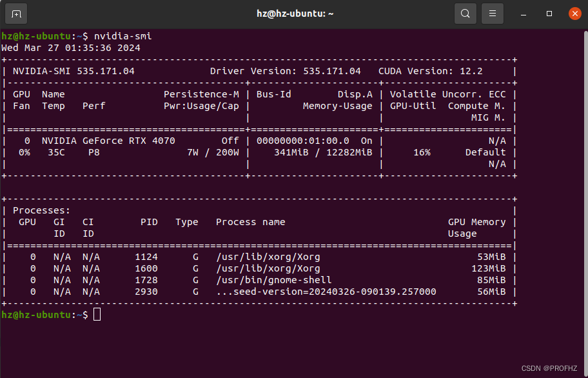Click the PID column header
Screen dimensions: 588x378
click(x=149, y=223)
